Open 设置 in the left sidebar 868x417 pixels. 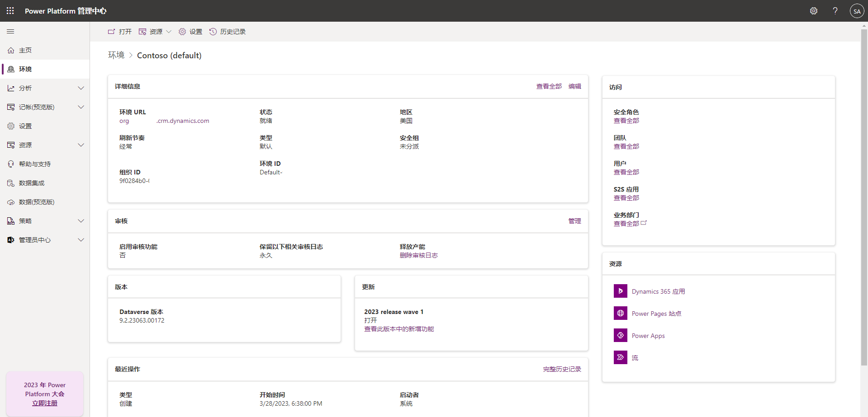(x=45, y=127)
